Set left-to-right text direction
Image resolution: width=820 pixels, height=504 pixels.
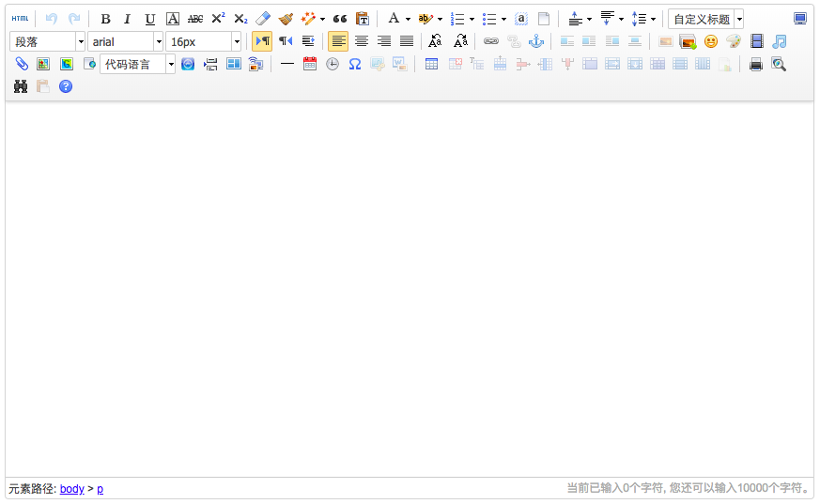point(262,41)
